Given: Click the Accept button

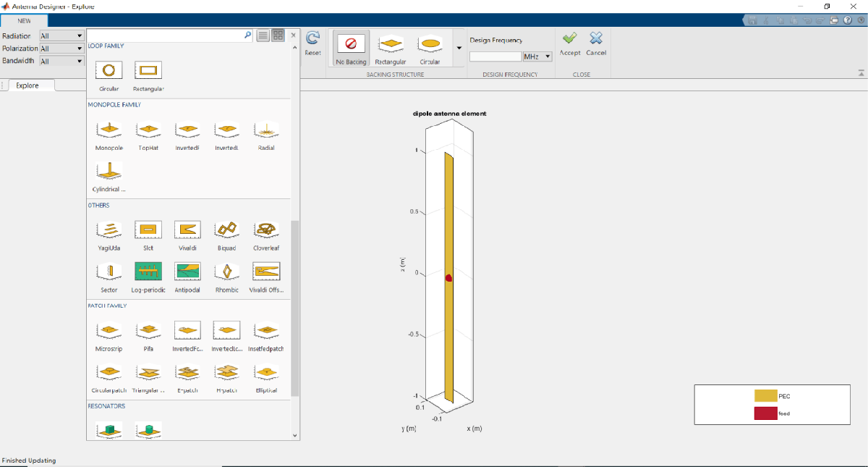Looking at the screenshot, I should click(570, 43).
